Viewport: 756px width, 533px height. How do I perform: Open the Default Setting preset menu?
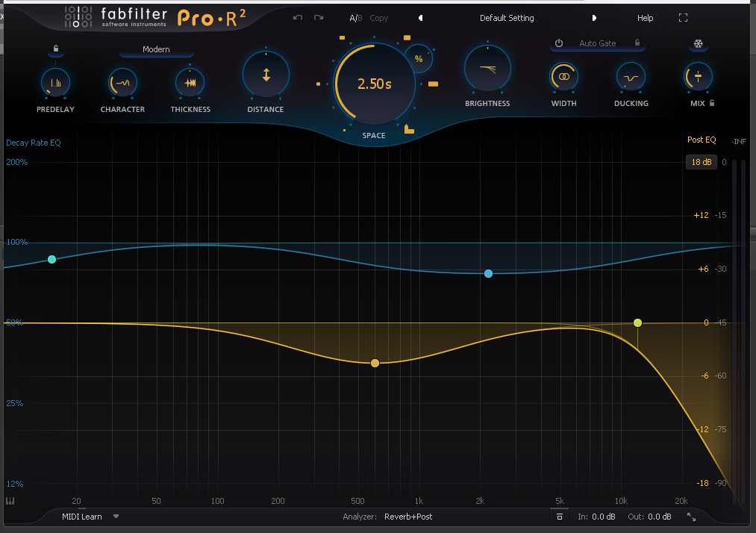pyautogui.click(x=506, y=17)
